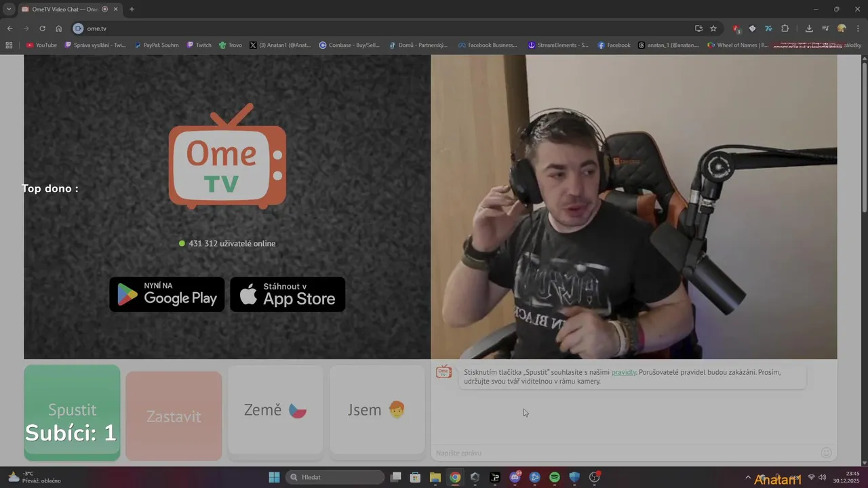
Task: Open the Windows Start menu
Action: [x=274, y=477]
